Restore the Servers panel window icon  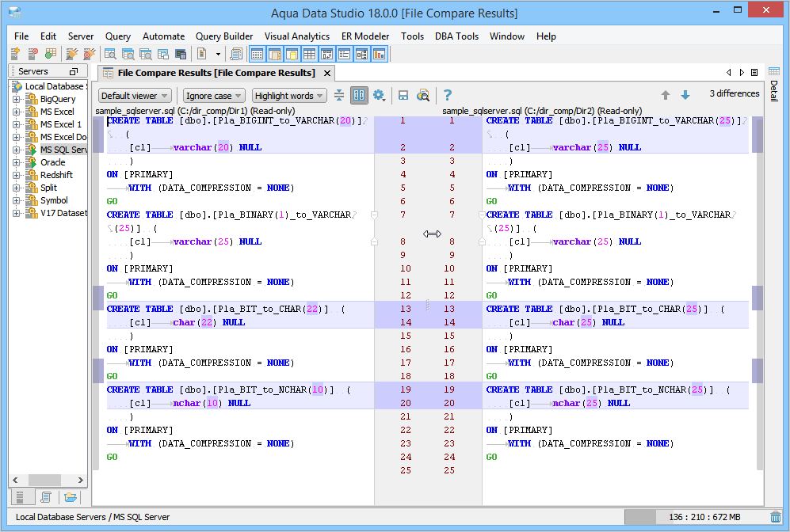click(74, 71)
